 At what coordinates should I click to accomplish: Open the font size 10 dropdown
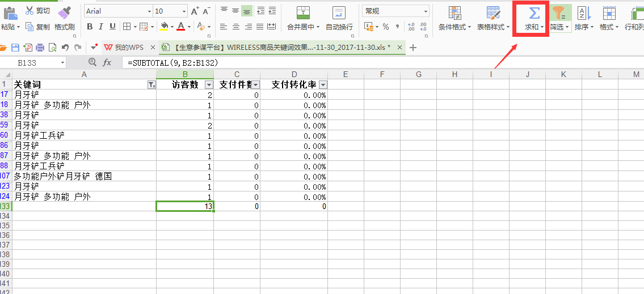point(184,11)
